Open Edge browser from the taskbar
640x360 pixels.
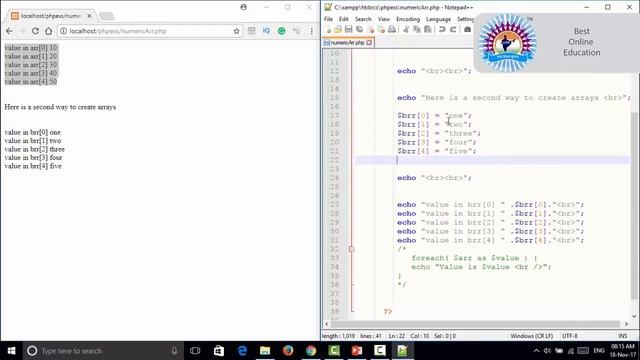click(242, 351)
